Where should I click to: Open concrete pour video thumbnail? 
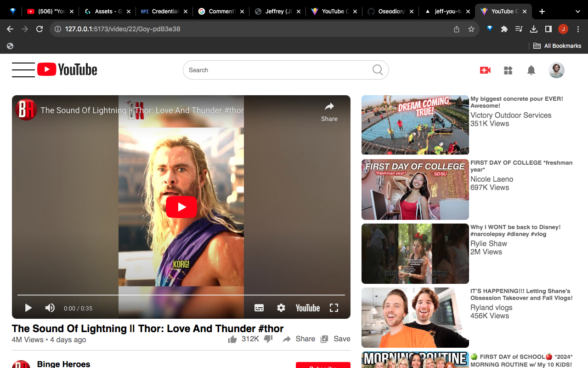tap(415, 125)
